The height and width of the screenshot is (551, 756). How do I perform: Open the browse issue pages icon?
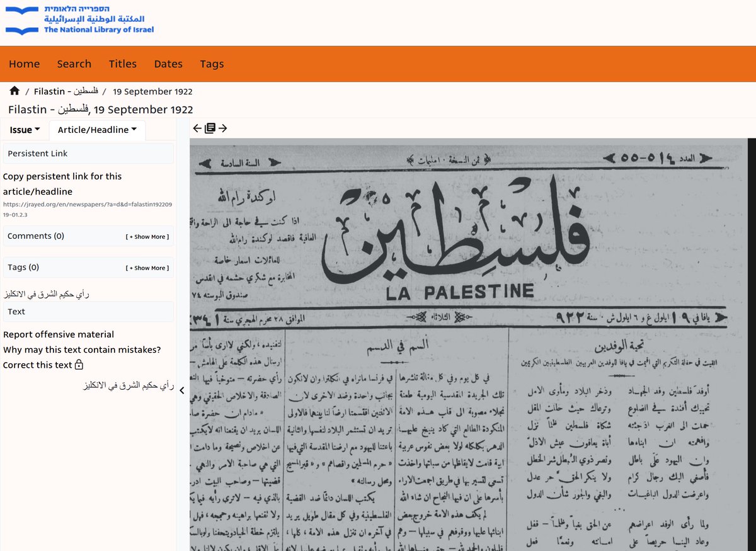[210, 128]
